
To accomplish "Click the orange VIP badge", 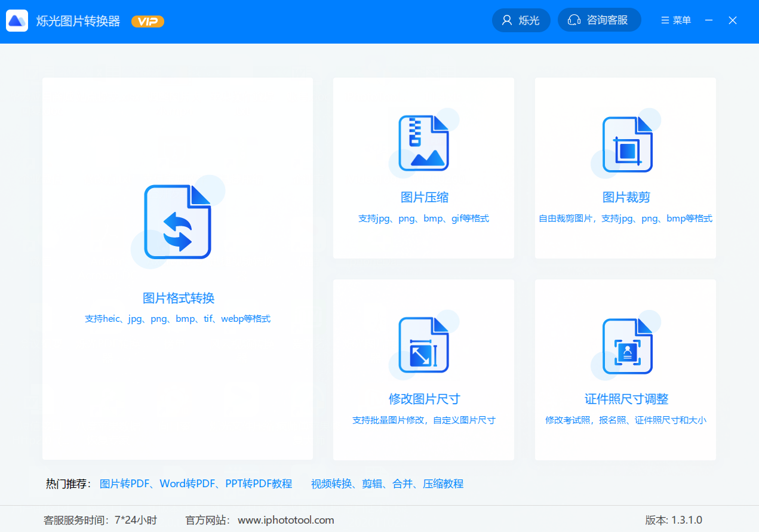I will click(148, 21).
